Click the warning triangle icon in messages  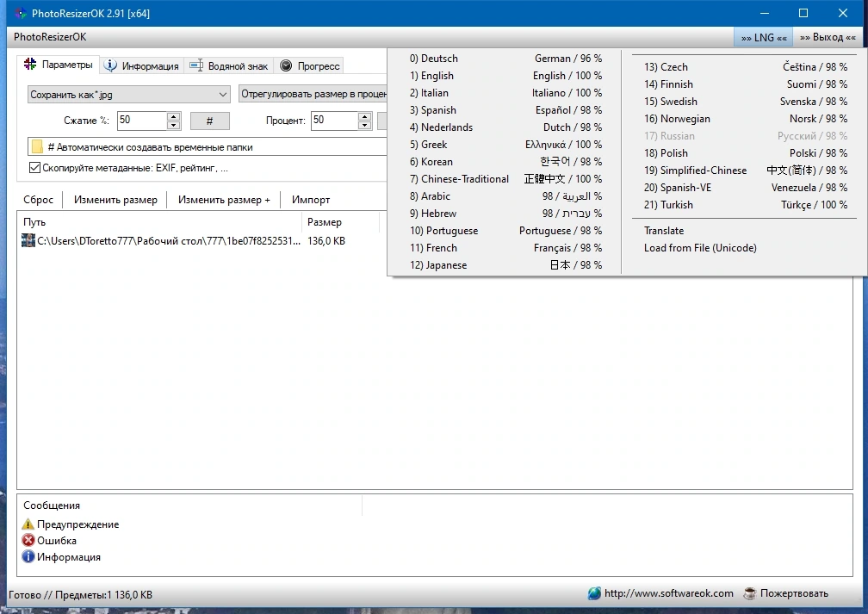pyautogui.click(x=28, y=524)
